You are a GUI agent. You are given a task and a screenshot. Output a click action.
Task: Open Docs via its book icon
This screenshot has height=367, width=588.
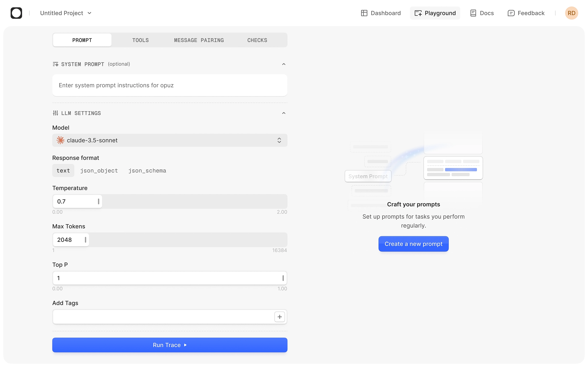pos(473,13)
